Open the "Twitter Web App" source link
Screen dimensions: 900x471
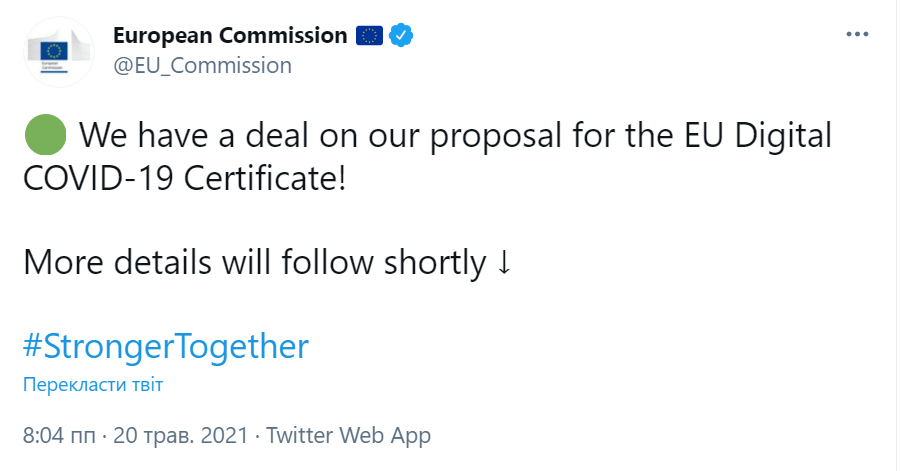click(x=349, y=436)
